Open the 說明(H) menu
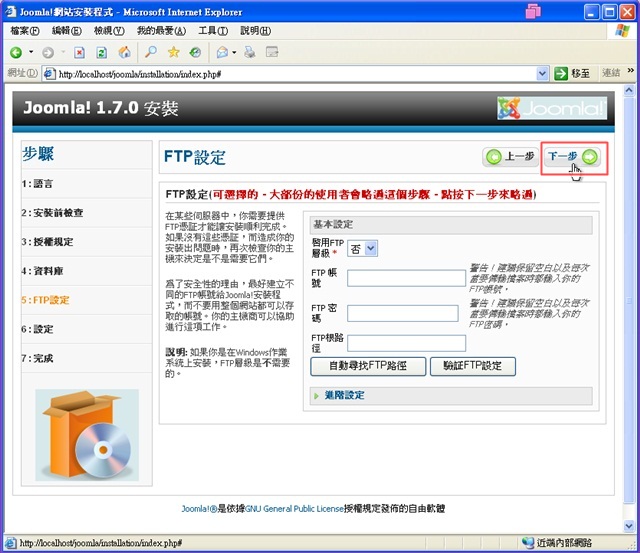The image size is (640, 553). pyautogui.click(x=256, y=31)
